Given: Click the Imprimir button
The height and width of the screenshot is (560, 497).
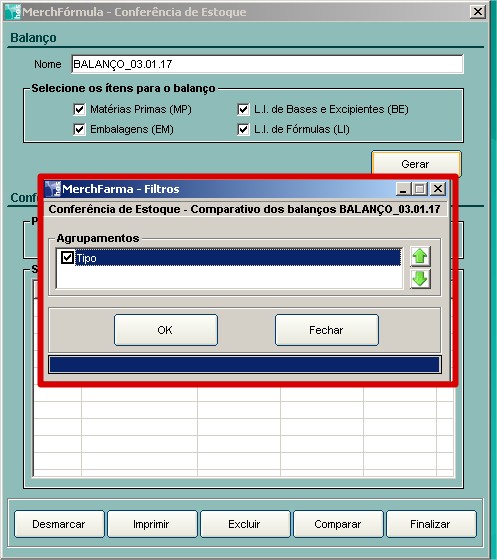Looking at the screenshot, I should click(152, 524).
